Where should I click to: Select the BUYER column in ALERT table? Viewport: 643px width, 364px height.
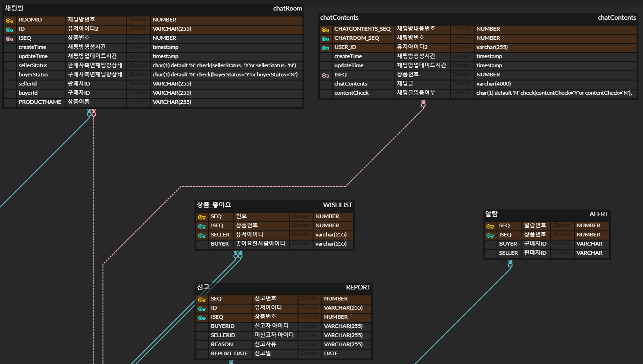[508, 244]
